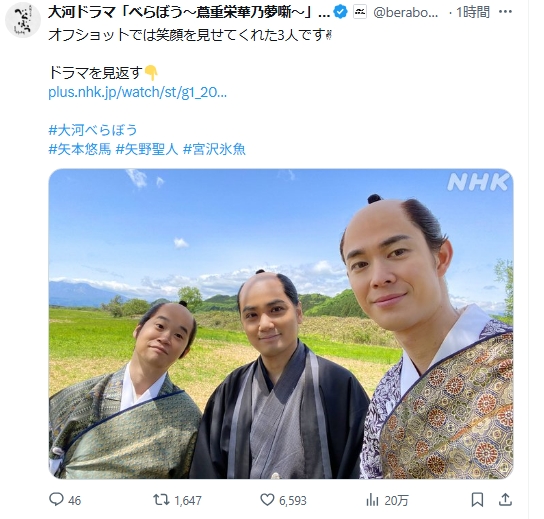Open the reply icon with 46 comments
This screenshot has height=519, width=544.
(56, 500)
